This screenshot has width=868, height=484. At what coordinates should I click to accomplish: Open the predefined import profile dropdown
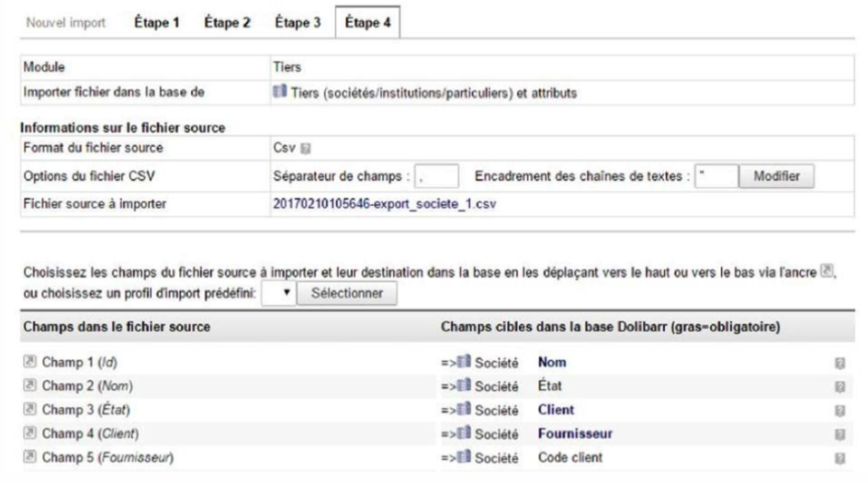point(279,293)
